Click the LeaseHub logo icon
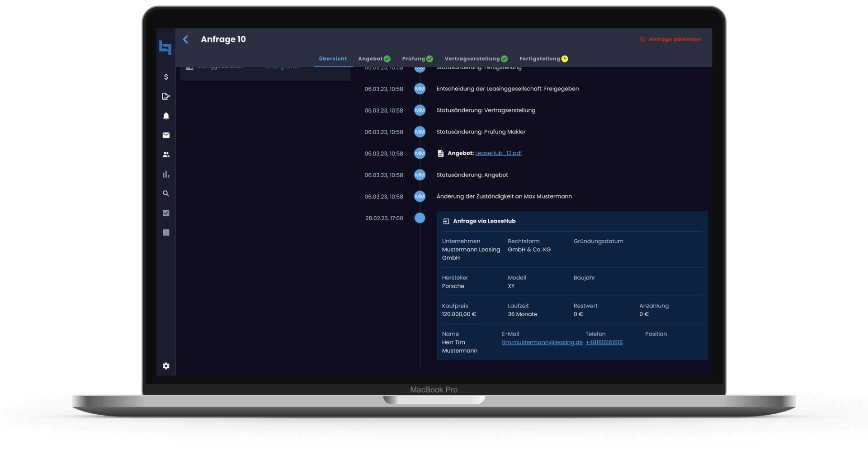Image resolution: width=868 pixels, height=469 pixels. point(165,47)
